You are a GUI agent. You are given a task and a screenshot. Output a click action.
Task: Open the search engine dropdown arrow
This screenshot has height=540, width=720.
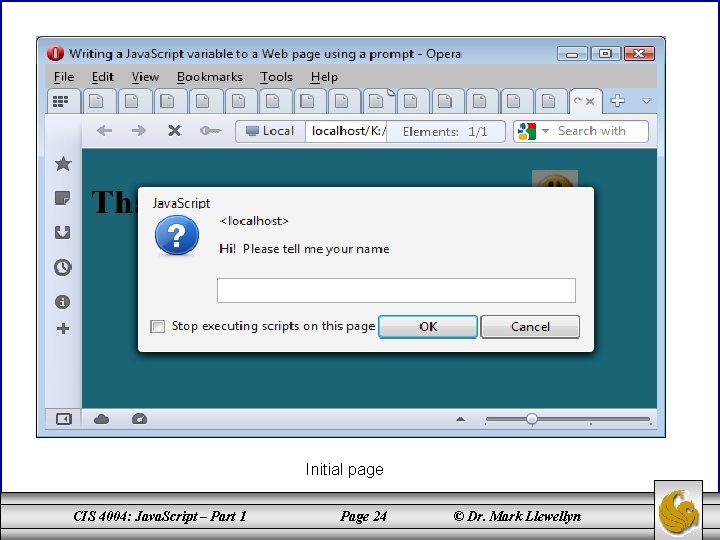[546, 131]
